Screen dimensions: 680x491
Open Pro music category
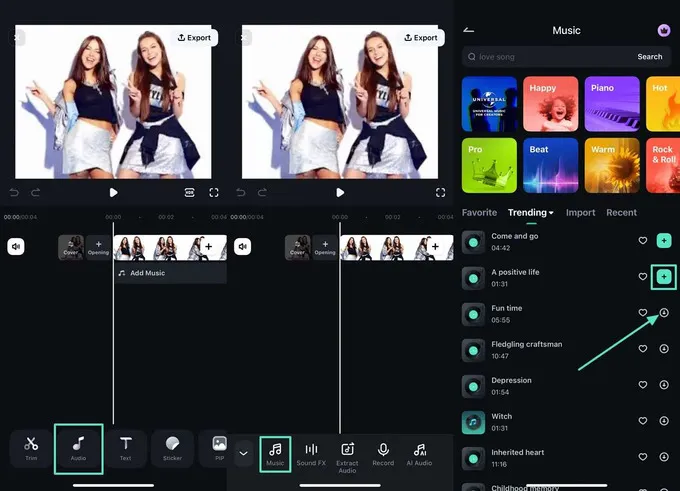pos(489,165)
